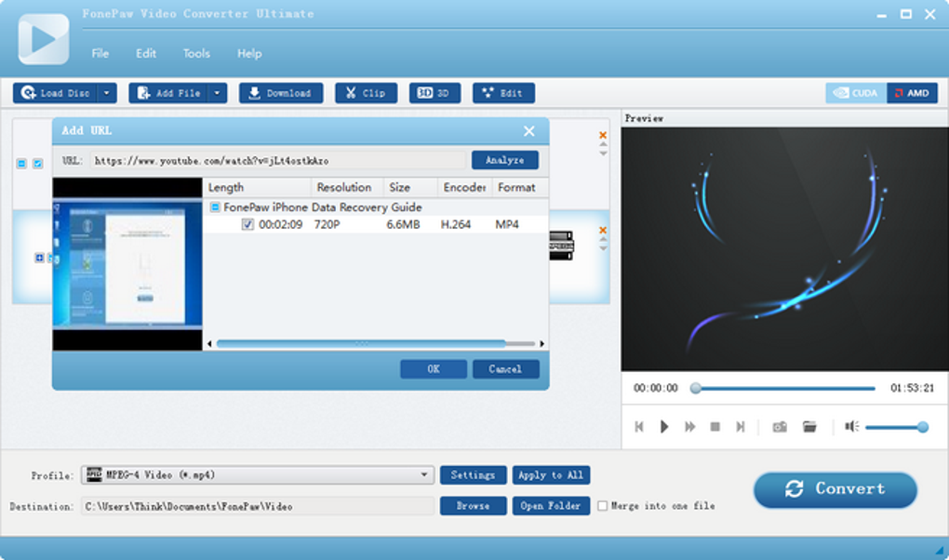Screen dimensions: 949x560
Task: Toggle AMD acceleration
Action: (912, 93)
